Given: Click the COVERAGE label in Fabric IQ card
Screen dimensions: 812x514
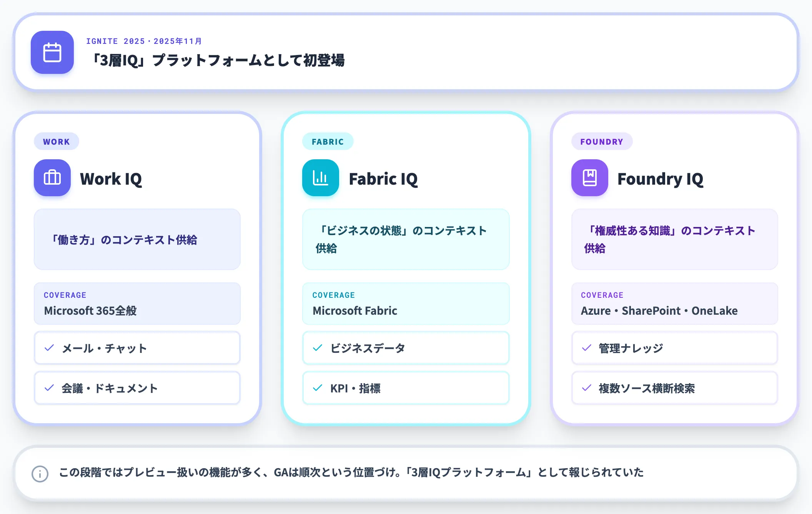Looking at the screenshot, I should pos(334,295).
